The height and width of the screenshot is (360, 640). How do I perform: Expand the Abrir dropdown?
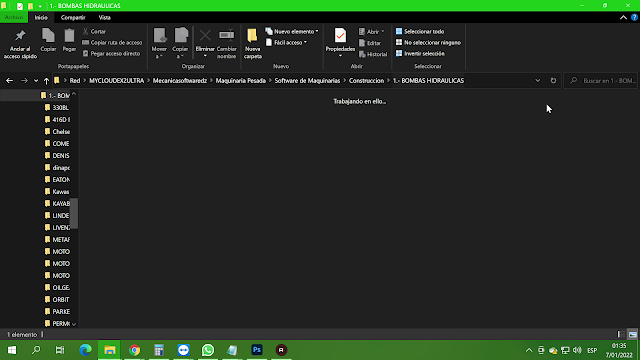[371, 31]
